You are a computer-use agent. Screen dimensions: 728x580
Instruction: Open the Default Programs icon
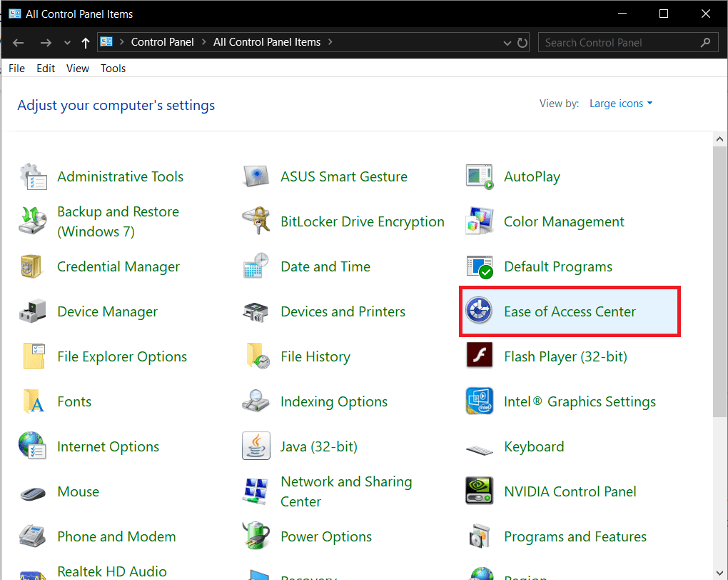click(x=480, y=266)
